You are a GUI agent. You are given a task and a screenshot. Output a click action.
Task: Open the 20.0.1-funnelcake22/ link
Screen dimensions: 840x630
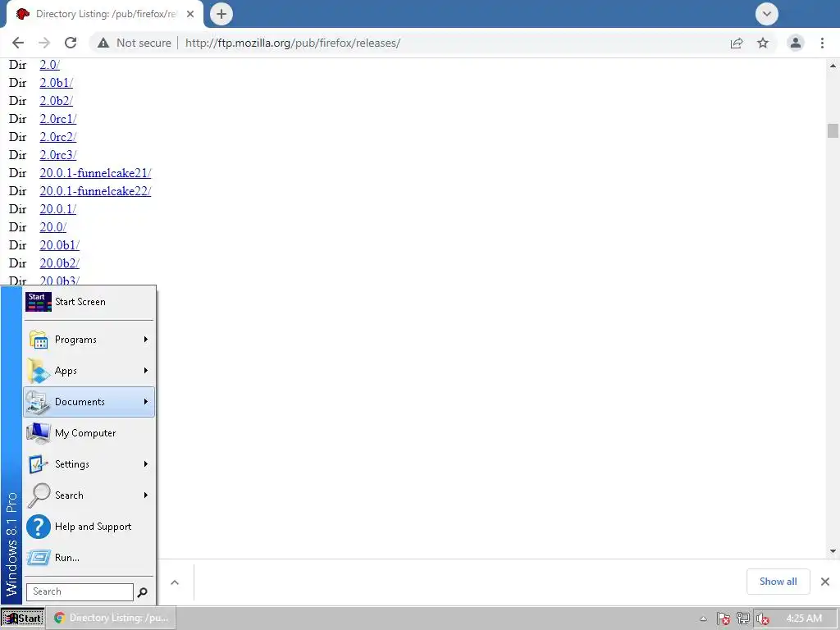95,191
